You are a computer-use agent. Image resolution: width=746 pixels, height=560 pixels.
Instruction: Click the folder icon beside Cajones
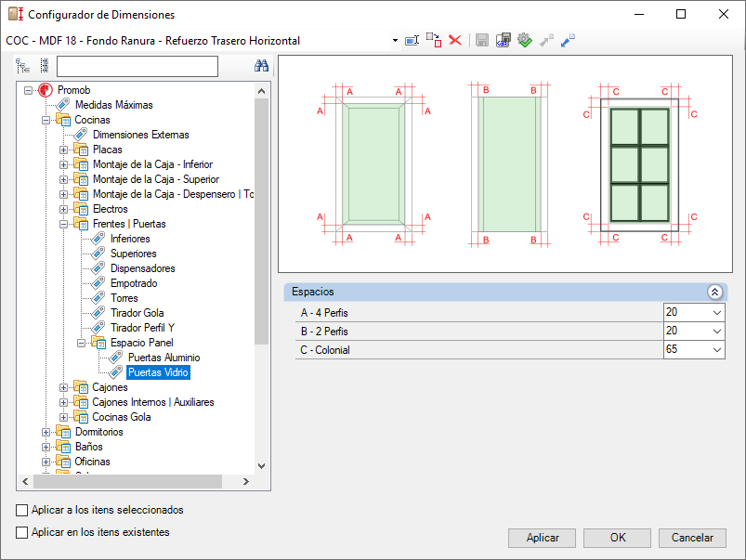[81, 387]
